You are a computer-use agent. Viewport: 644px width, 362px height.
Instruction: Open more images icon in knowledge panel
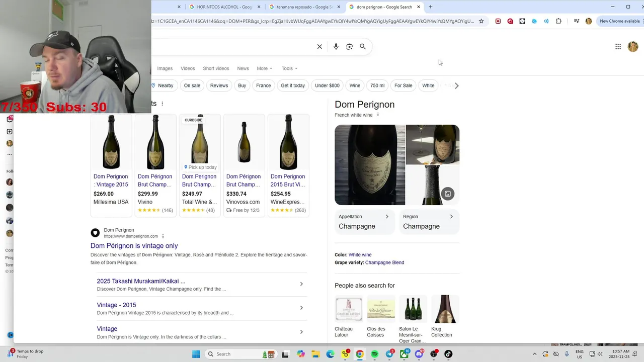[448, 194]
